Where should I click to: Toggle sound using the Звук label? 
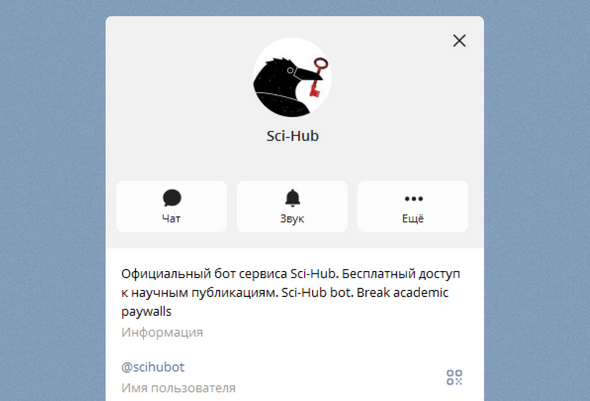tap(292, 219)
